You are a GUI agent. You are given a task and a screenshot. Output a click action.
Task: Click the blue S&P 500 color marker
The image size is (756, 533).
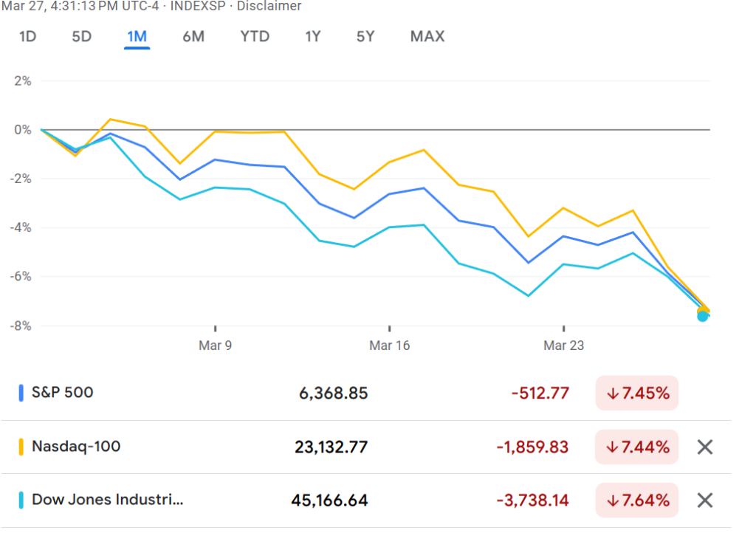[21, 393]
